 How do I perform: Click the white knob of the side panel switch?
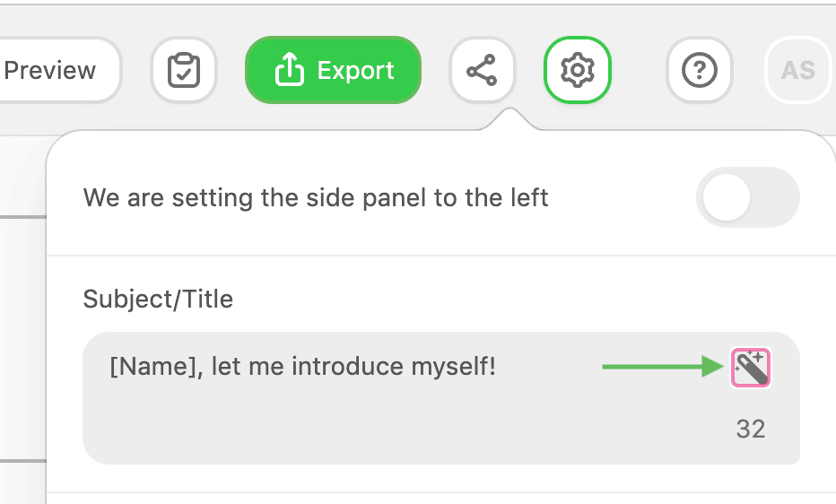pyautogui.click(x=727, y=197)
